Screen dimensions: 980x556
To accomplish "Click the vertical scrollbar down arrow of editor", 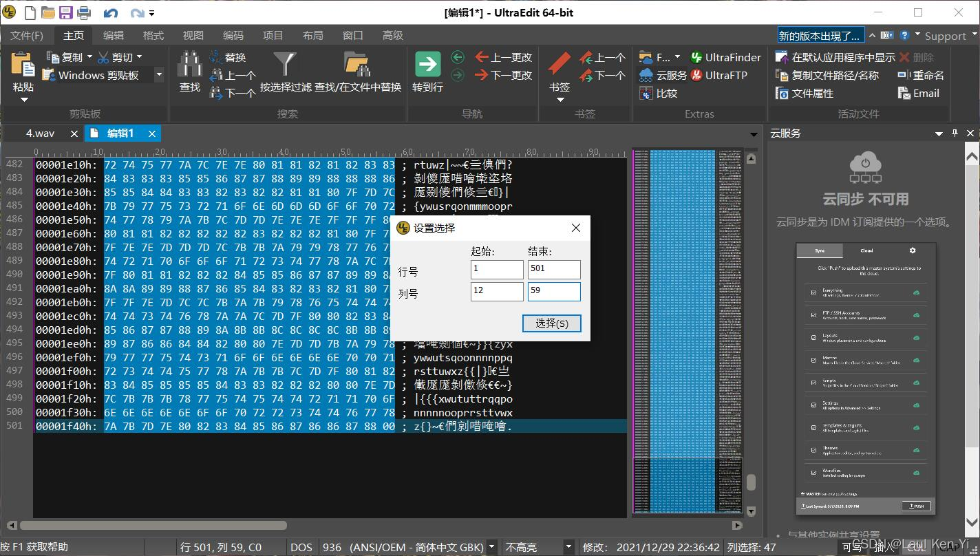I will (751, 511).
